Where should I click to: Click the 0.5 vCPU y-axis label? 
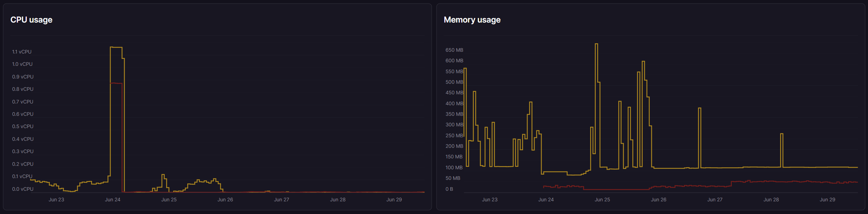pos(23,126)
